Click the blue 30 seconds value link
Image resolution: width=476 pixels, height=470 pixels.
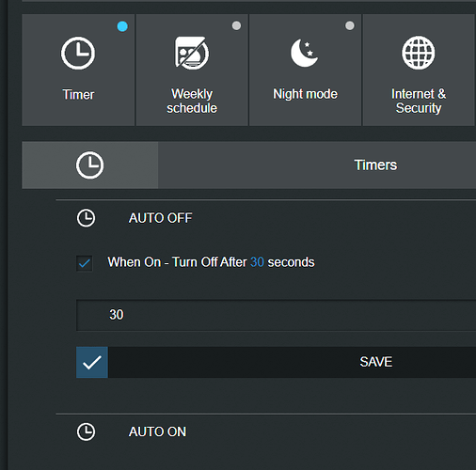257,262
